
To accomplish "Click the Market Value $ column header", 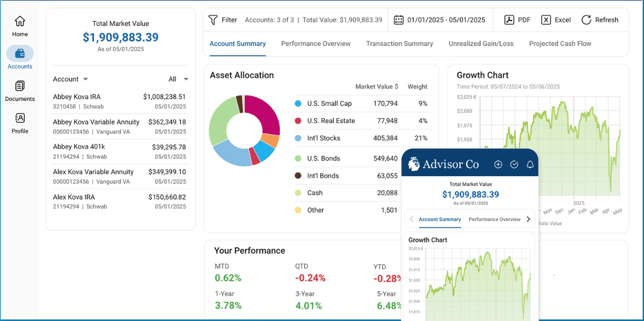I will 377,86.
